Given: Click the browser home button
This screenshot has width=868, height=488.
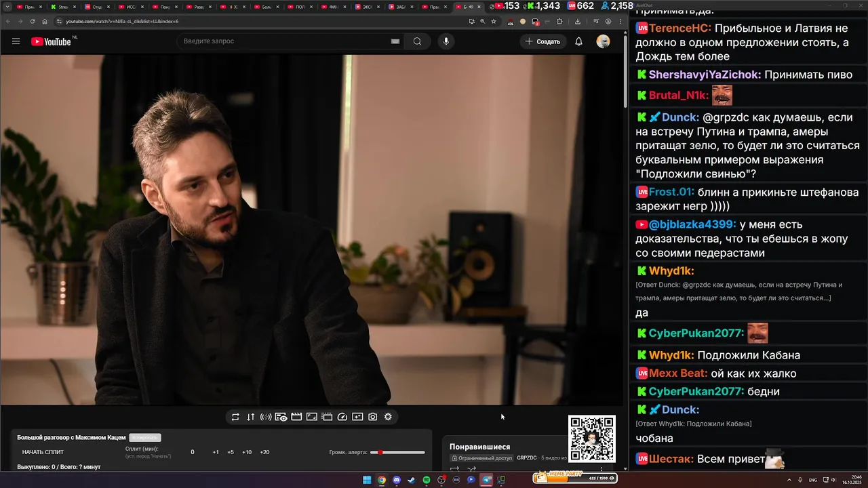Looking at the screenshot, I should pyautogui.click(x=45, y=21).
